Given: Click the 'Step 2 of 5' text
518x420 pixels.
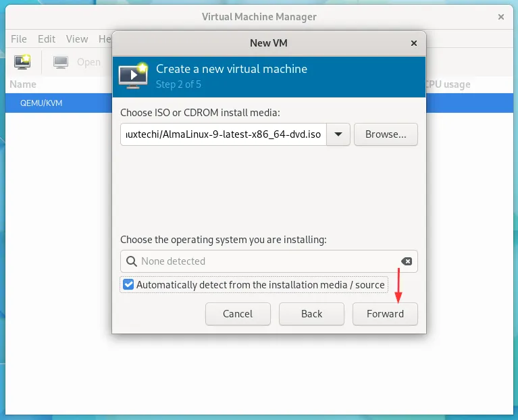Looking at the screenshot, I should point(178,84).
